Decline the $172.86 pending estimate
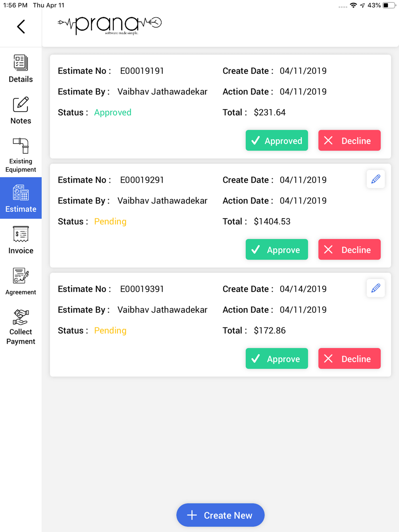The width and height of the screenshot is (399, 532). 349,359
